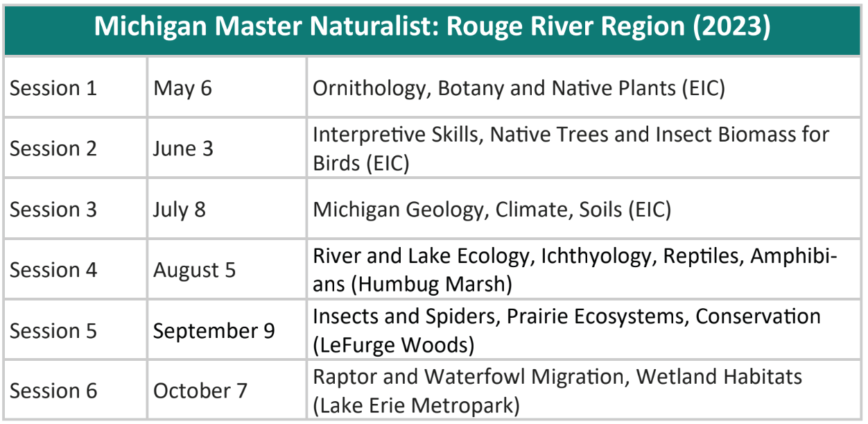Select the Michigan Geology, Climate, Soils text
The width and height of the screenshot is (868, 424).
coord(492,210)
